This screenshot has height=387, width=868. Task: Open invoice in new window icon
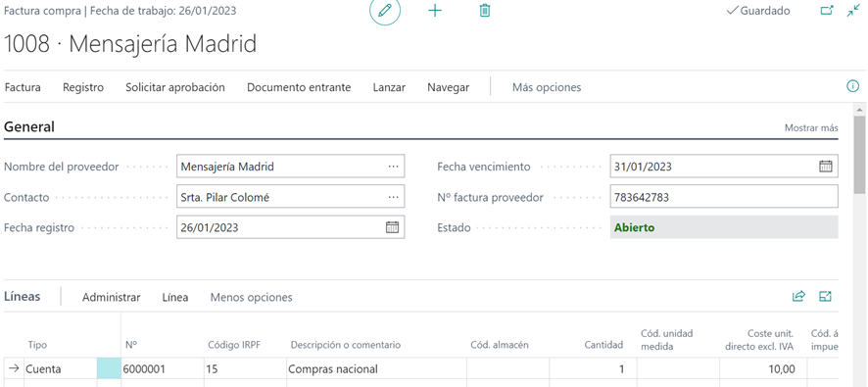tap(827, 11)
